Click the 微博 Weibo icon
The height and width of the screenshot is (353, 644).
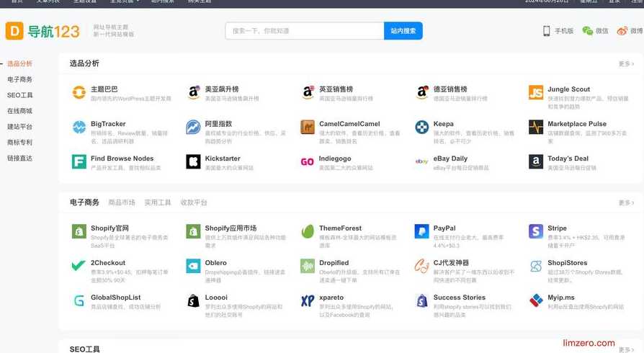[x=622, y=31]
